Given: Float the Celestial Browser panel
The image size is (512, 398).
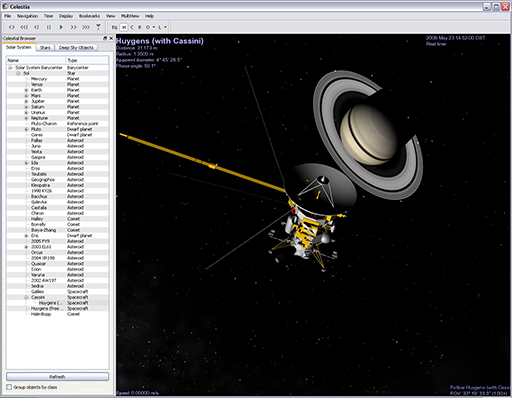Looking at the screenshot, I should click(x=105, y=38).
